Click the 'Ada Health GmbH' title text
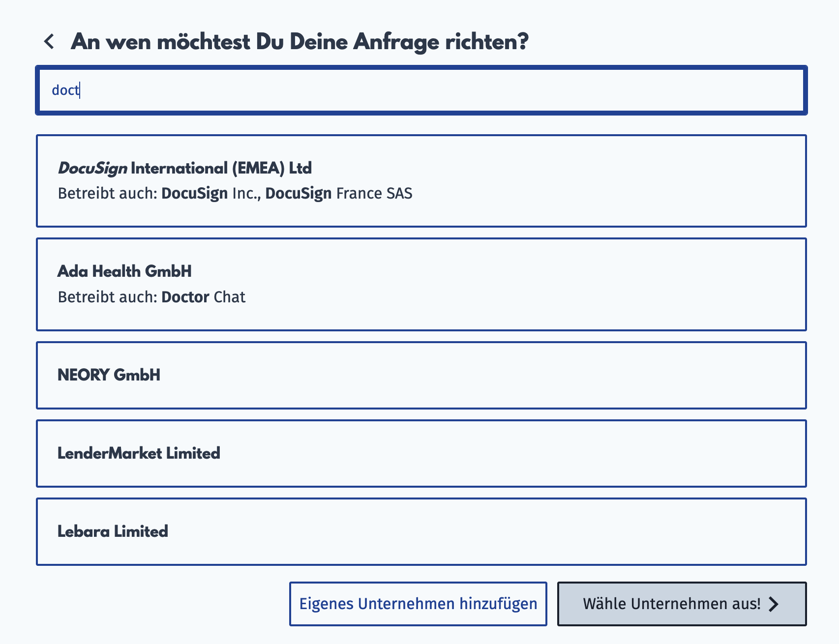This screenshot has width=839, height=644. 124,271
